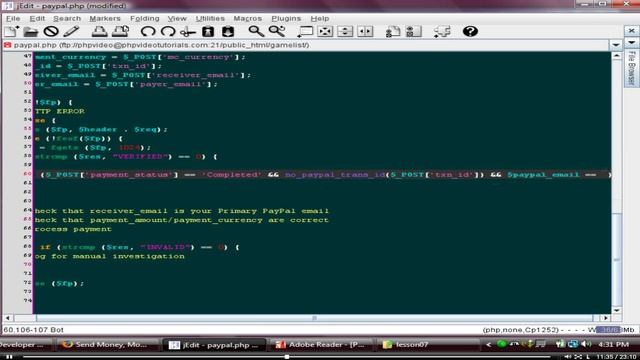Image resolution: width=640 pixels, height=360 pixels.
Task: Click the Find Next toolbar icon
Action: pyautogui.click(x=277, y=31)
